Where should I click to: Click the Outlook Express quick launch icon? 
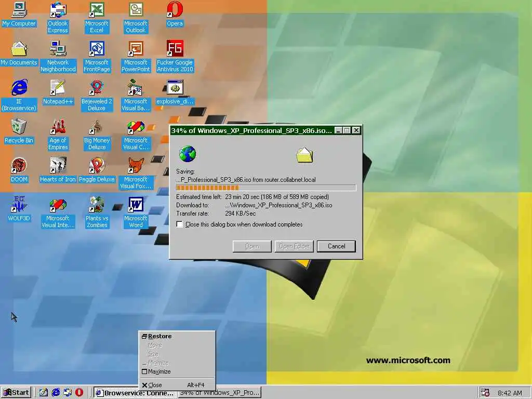(x=68, y=393)
